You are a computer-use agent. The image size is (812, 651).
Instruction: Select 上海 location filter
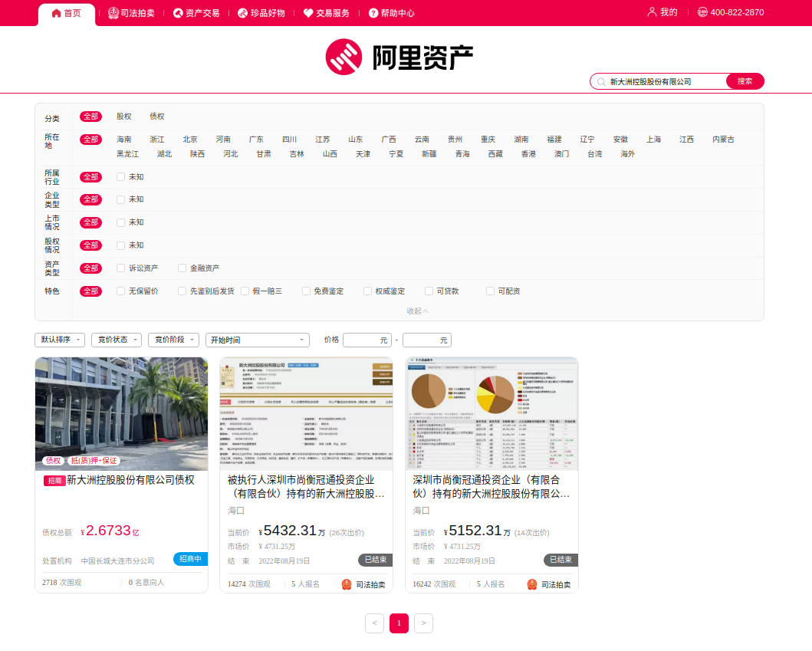tap(653, 140)
